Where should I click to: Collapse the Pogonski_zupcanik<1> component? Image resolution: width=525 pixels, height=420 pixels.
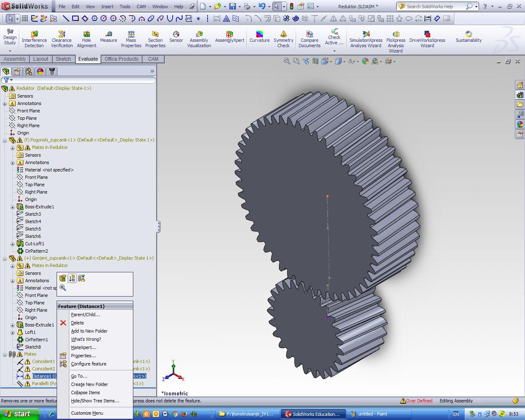pyautogui.click(x=5, y=140)
